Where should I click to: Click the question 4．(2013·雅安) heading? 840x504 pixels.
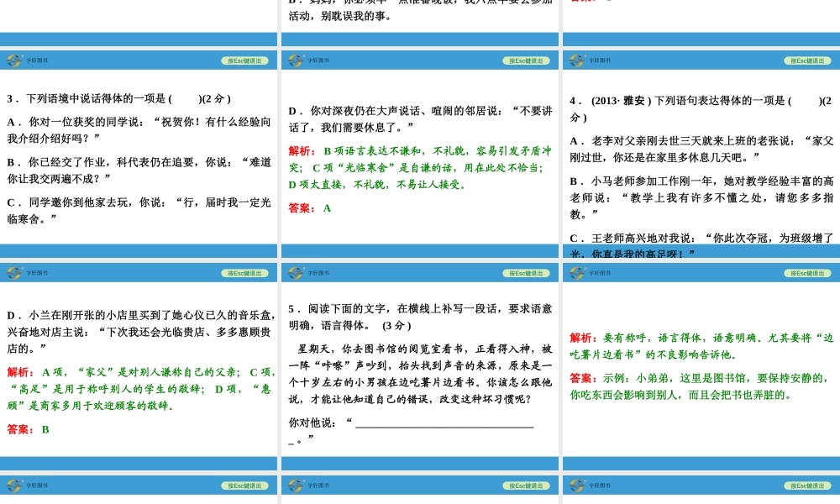click(x=701, y=108)
